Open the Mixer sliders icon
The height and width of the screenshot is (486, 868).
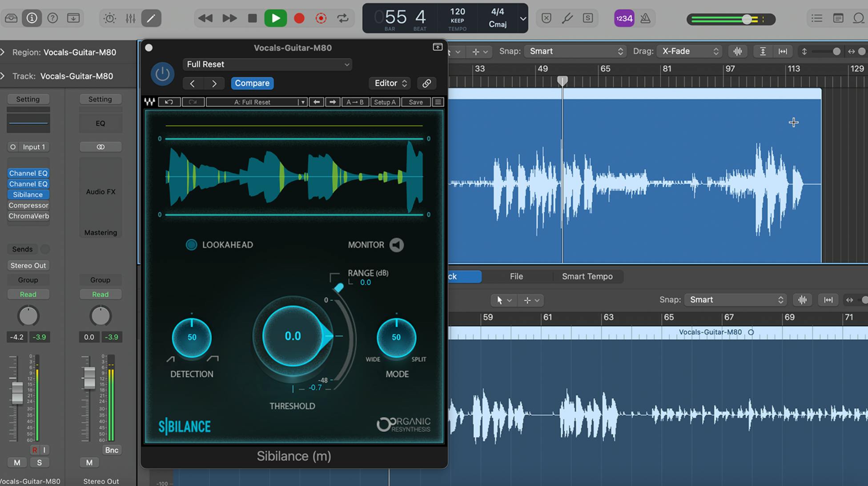[130, 18]
